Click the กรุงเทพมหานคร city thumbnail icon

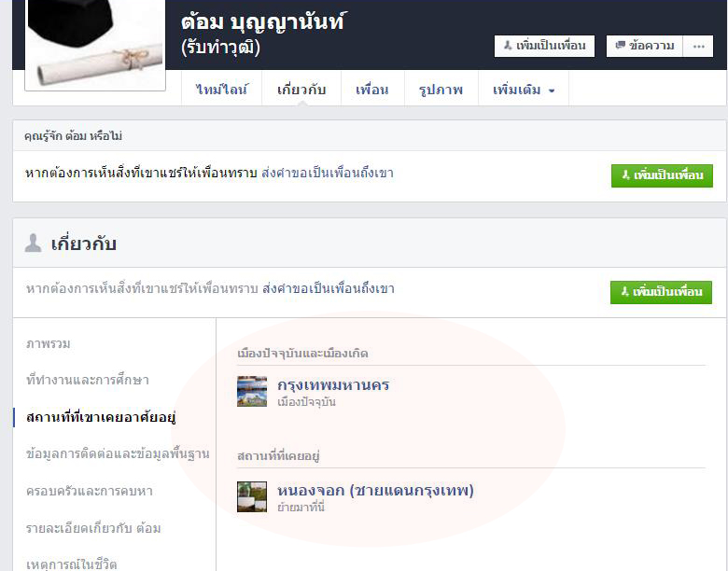(252, 392)
